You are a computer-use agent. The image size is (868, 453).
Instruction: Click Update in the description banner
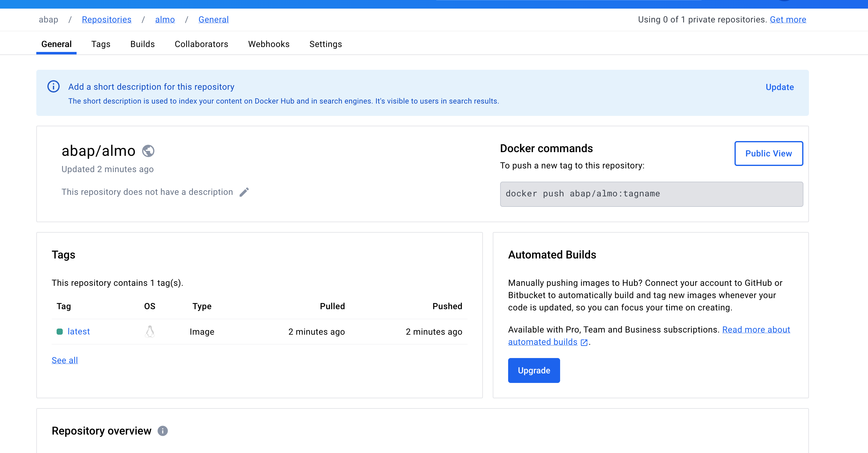pos(780,87)
